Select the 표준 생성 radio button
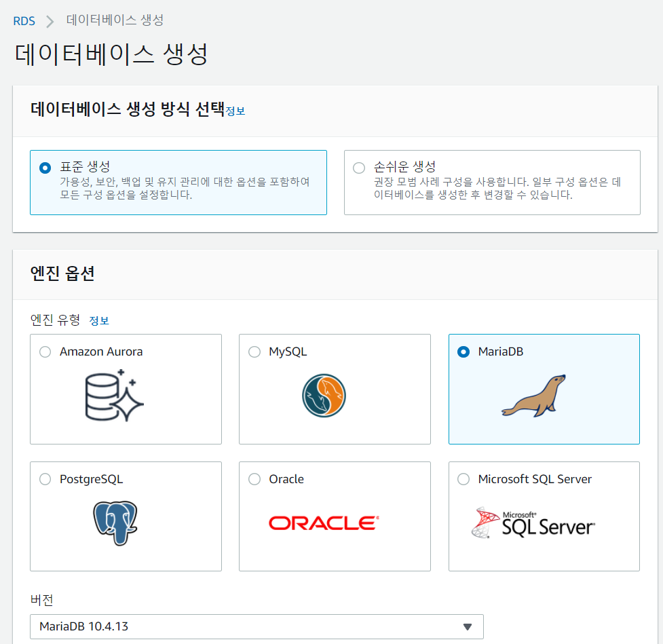Viewport: 663px width, 644px height. (45, 168)
